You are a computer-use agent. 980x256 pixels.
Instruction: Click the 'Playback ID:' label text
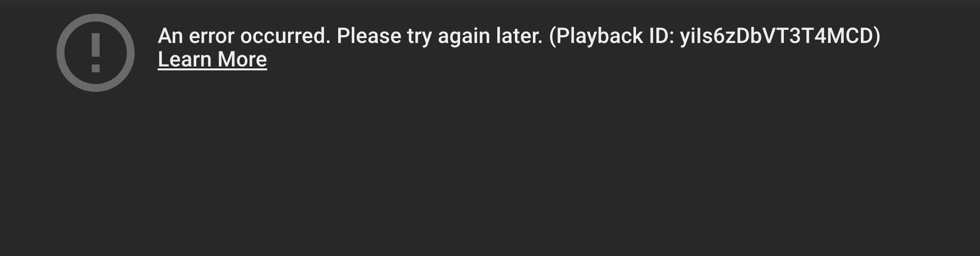(x=612, y=36)
